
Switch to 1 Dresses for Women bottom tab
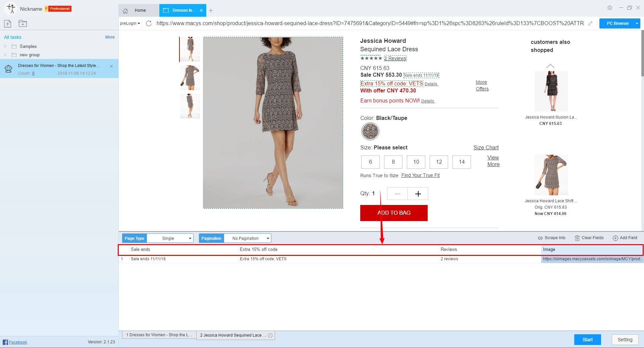[x=159, y=335]
